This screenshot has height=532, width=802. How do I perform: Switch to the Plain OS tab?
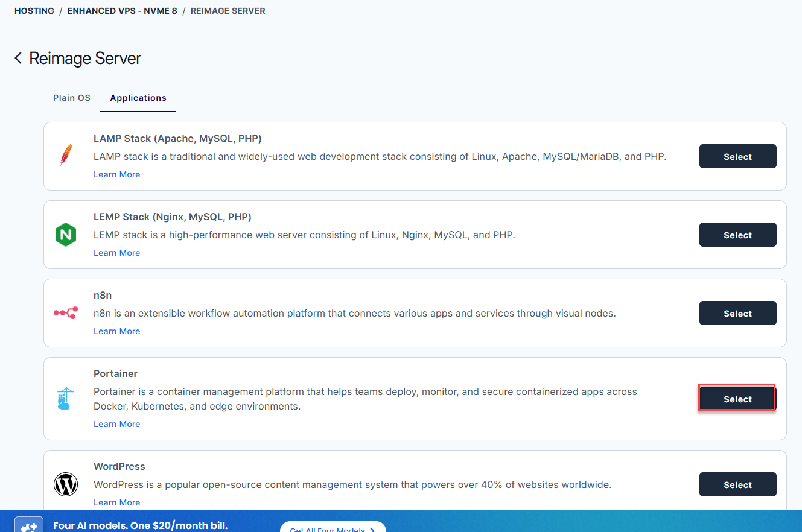(72, 98)
